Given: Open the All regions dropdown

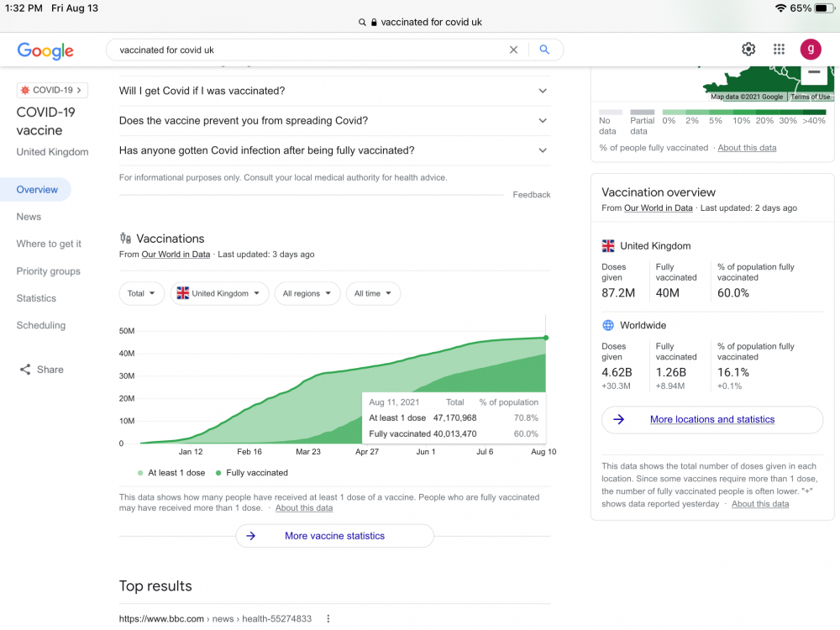Looking at the screenshot, I should click(307, 293).
